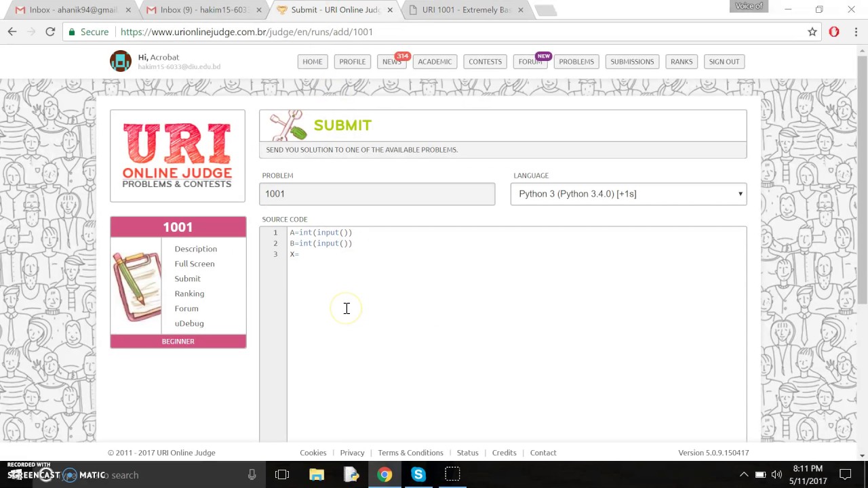Open the dashed-rectangle recorder app in the taskbar
This screenshot has height=488, width=868.
pyautogui.click(x=452, y=475)
